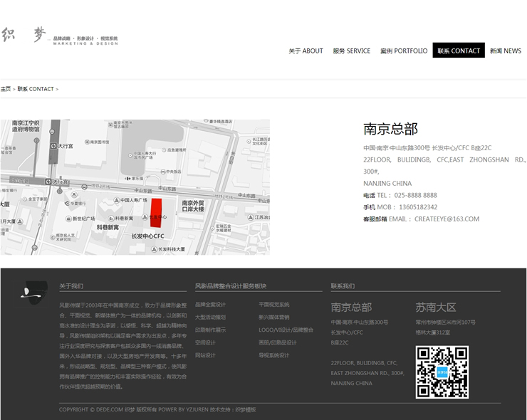
Task: Click the 联系 CONTACT breadcrumb link
Action: (36, 89)
